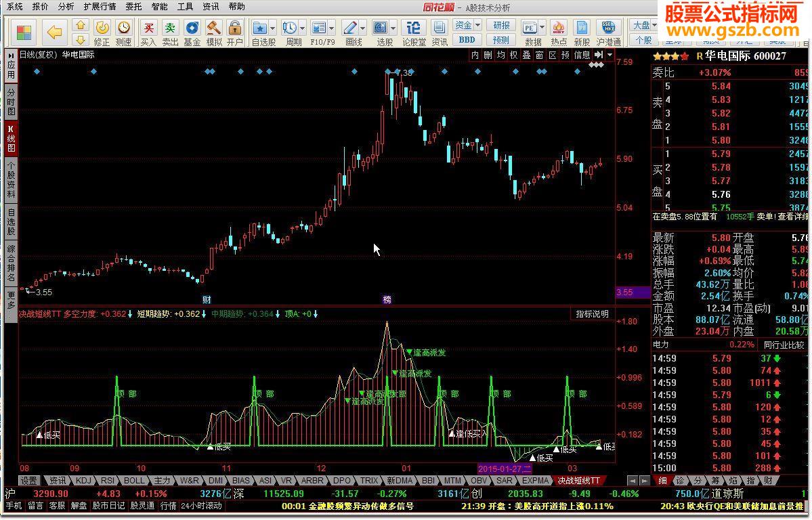Image resolution: width=812 pixels, height=520 pixels.
Task: Open the 大盘 dropdown arrow
Action: pyautogui.click(x=654, y=25)
